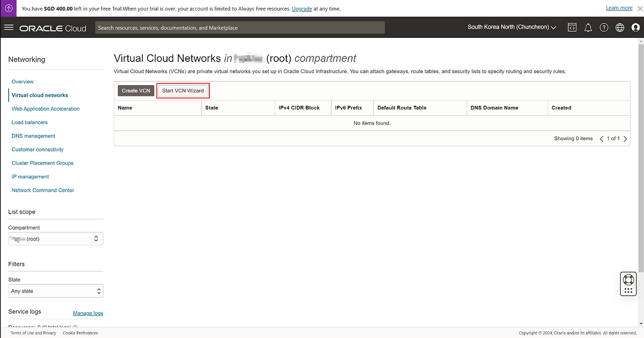Click the Create VCN button
Viewport: 644px width, 338px height.
pyautogui.click(x=136, y=91)
